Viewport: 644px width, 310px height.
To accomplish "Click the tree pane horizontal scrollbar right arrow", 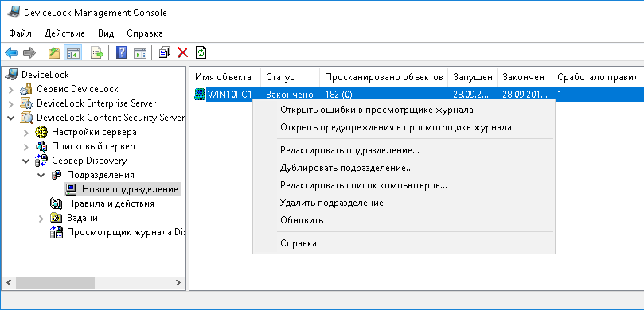I will click(178, 282).
